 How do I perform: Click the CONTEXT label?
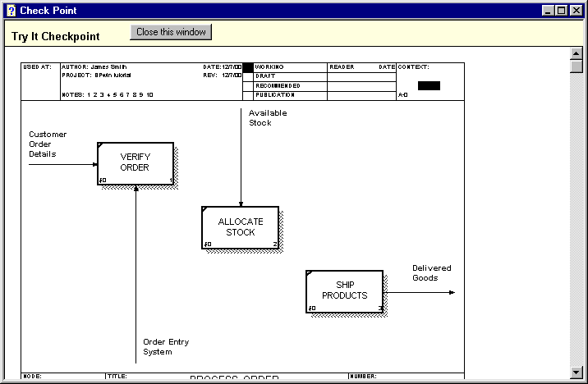pyautogui.click(x=414, y=67)
